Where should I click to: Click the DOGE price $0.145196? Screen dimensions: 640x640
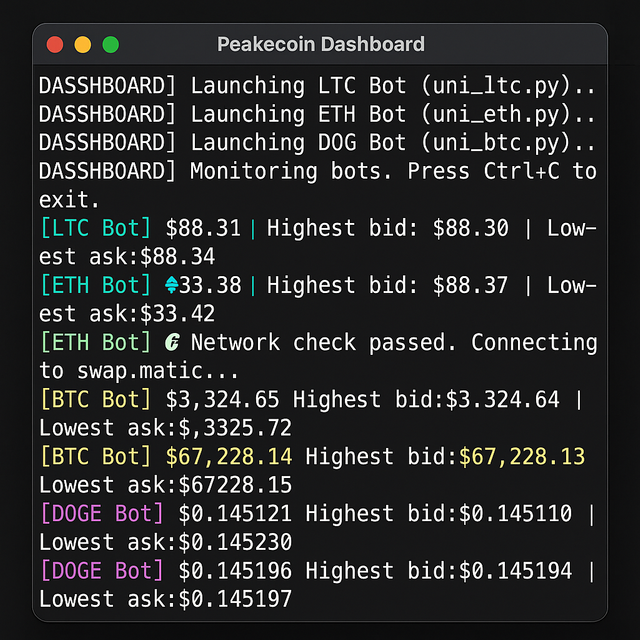[235, 571]
